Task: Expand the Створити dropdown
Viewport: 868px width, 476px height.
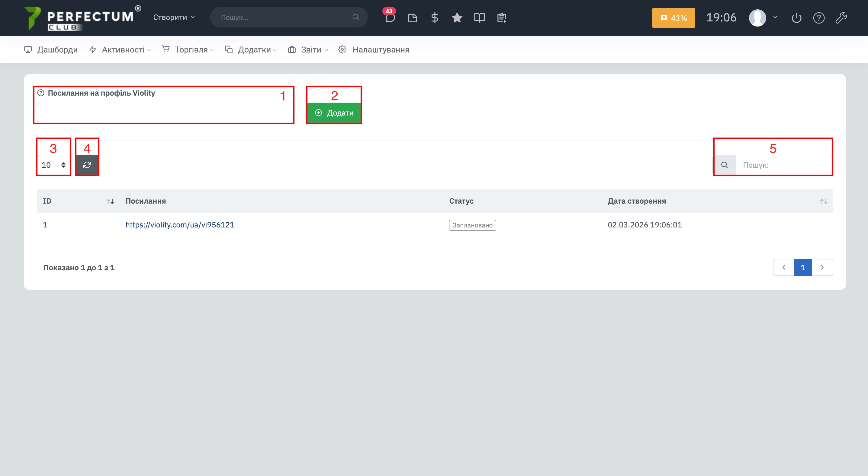Action: pos(174,17)
